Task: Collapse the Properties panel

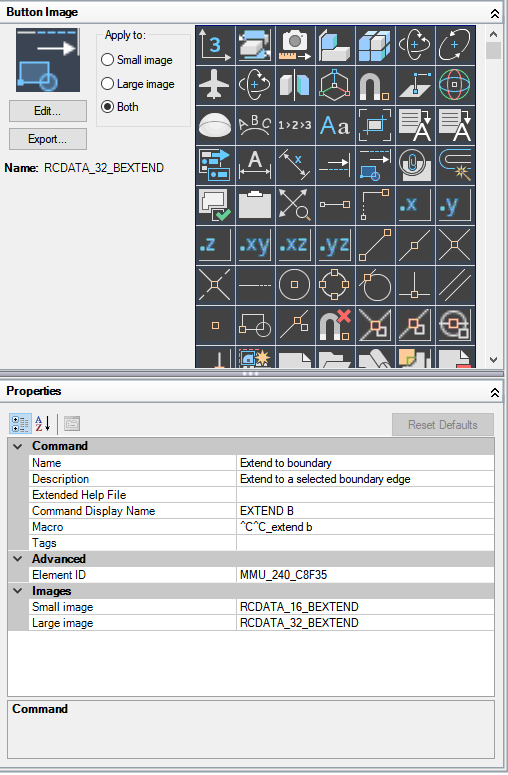Action: [495, 392]
